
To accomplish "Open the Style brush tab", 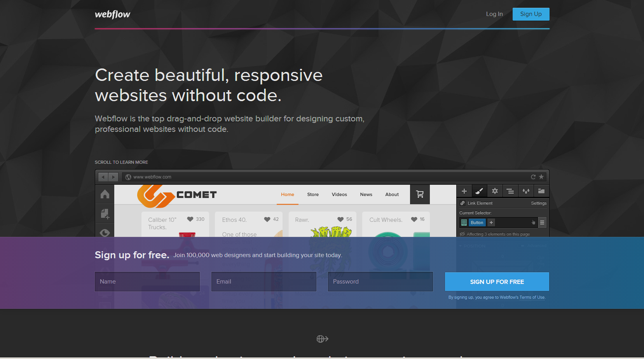I will click(x=479, y=191).
